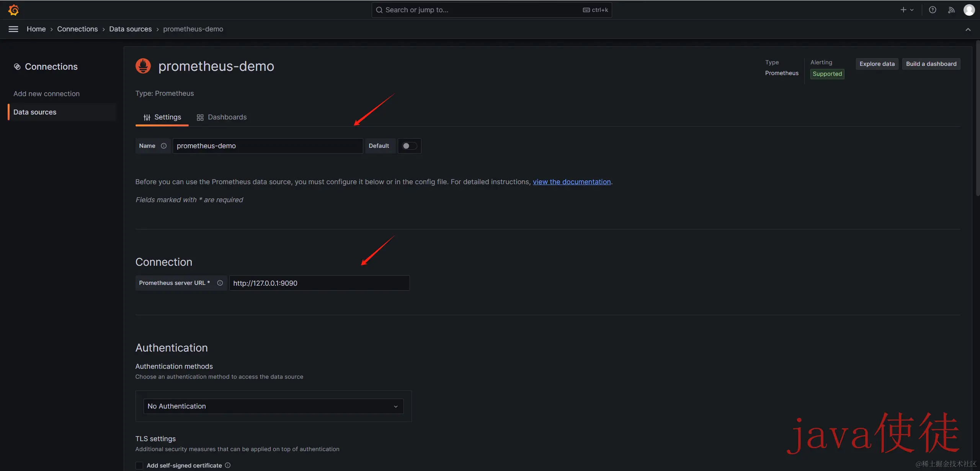
Task: Go to Data sources breadcrumb
Action: (130, 29)
